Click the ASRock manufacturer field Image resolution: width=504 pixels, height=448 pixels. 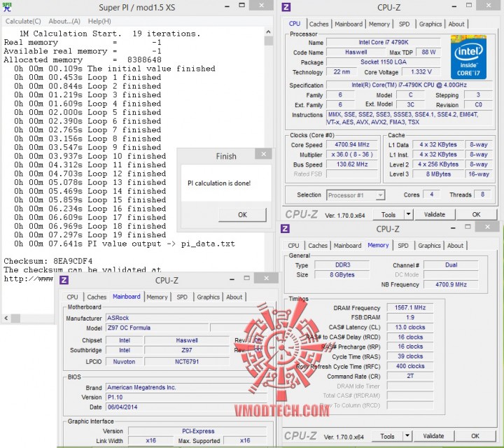pyautogui.click(x=186, y=318)
